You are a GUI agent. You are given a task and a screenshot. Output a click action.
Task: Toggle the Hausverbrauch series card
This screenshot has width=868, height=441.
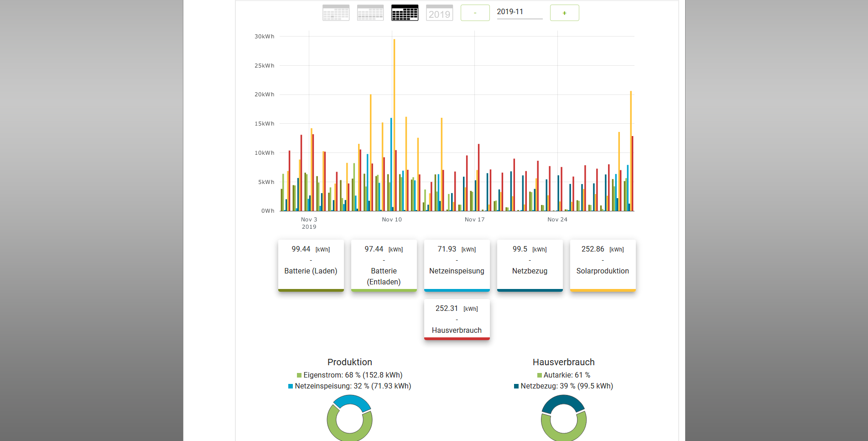tap(457, 320)
